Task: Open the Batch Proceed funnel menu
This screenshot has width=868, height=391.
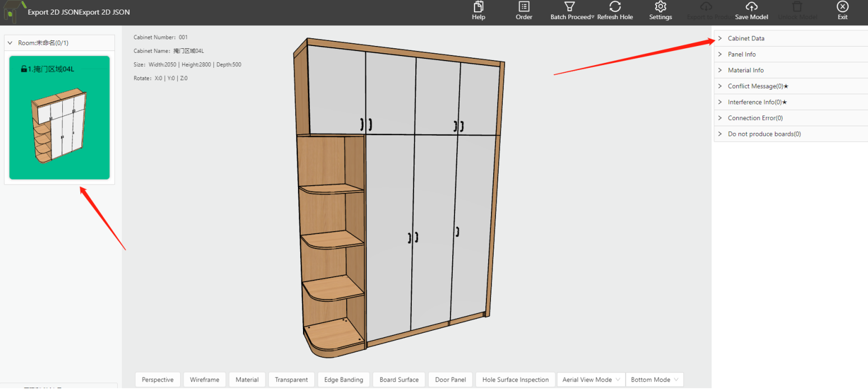Action: (x=570, y=7)
